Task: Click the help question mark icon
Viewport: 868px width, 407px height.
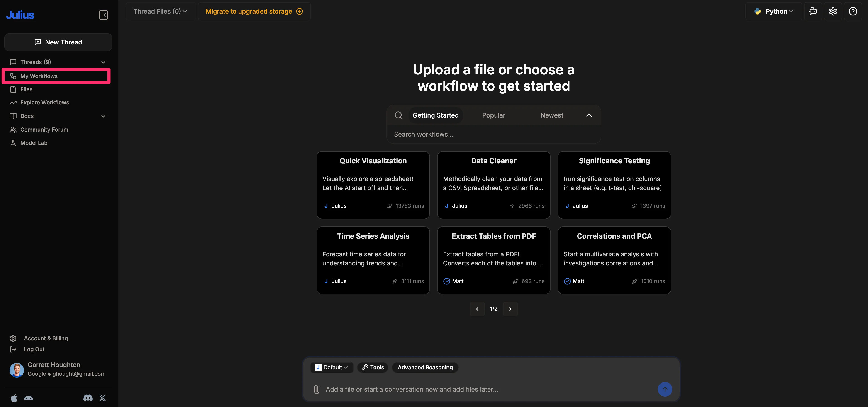Action: 853,12
